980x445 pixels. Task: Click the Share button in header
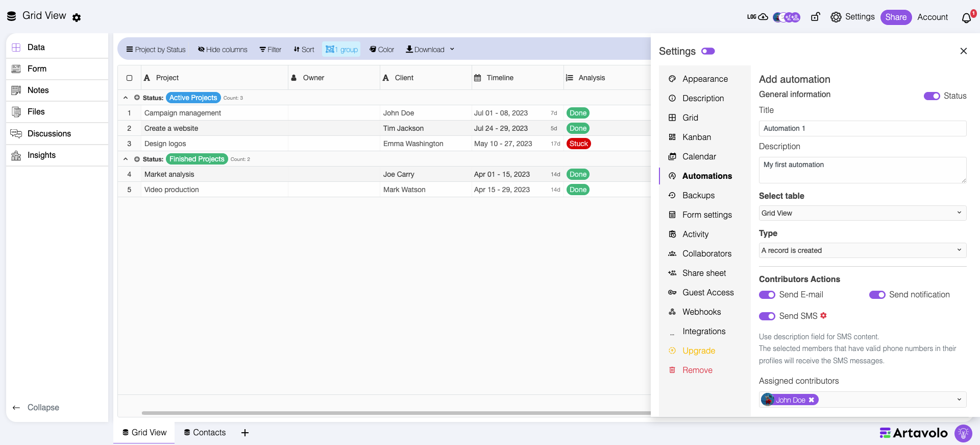(896, 17)
